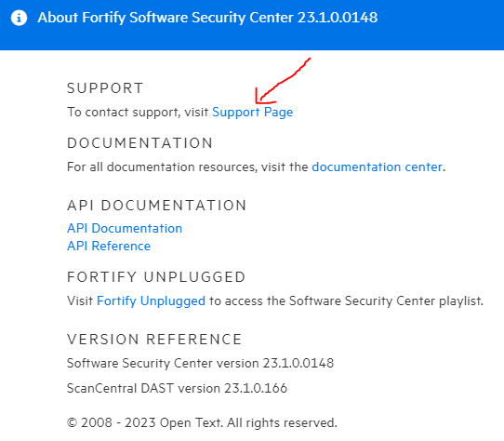Click the red hand-drawn arrow annotation

click(x=282, y=81)
